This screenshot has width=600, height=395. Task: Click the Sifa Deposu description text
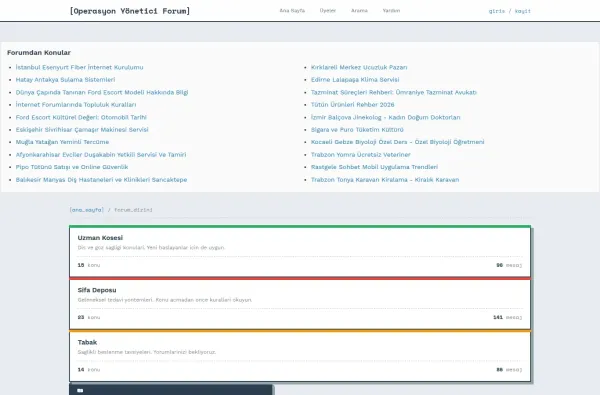pyautogui.click(x=165, y=300)
